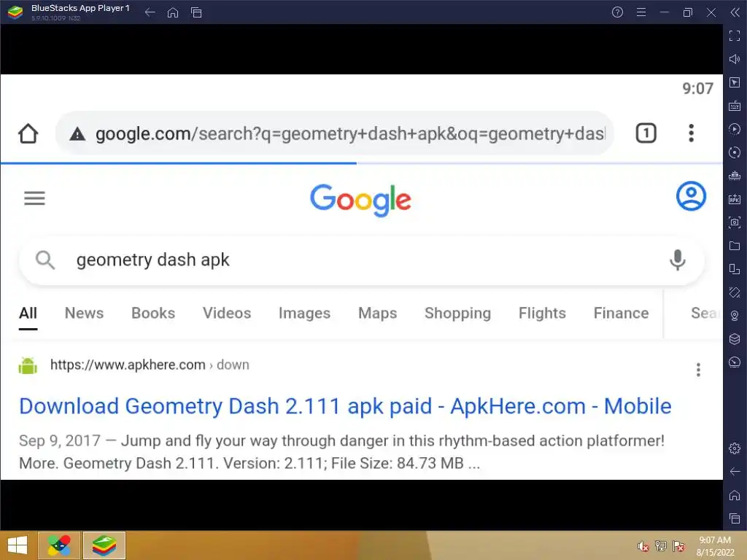
Task: Tap magnifier icon in search box
Action: click(45, 260)
